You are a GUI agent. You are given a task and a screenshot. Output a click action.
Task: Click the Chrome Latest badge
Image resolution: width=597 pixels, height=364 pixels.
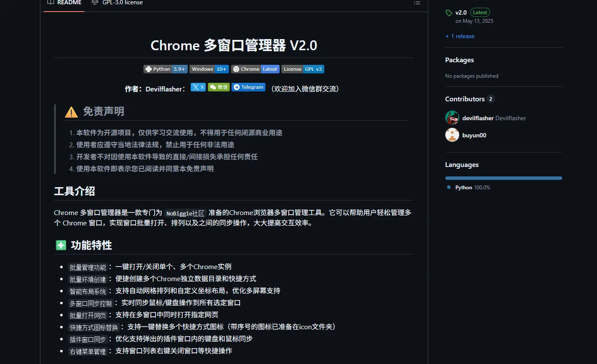point(255,69)
